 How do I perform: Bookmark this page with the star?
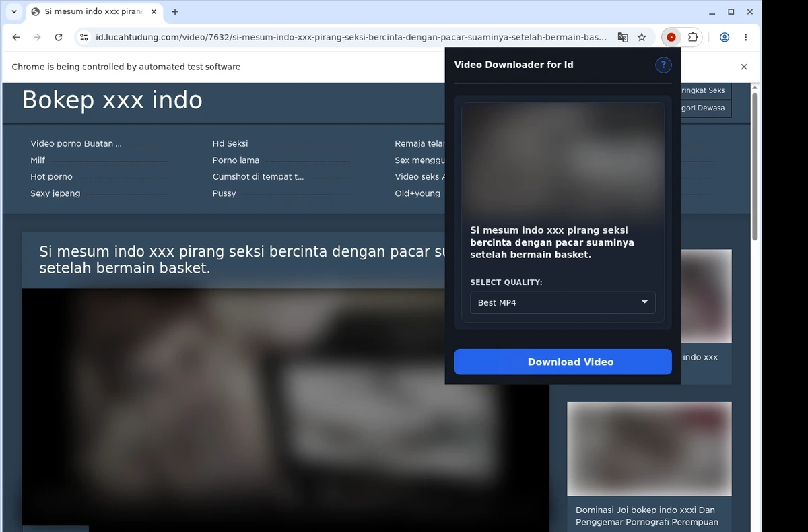click(x=642, y=38)
